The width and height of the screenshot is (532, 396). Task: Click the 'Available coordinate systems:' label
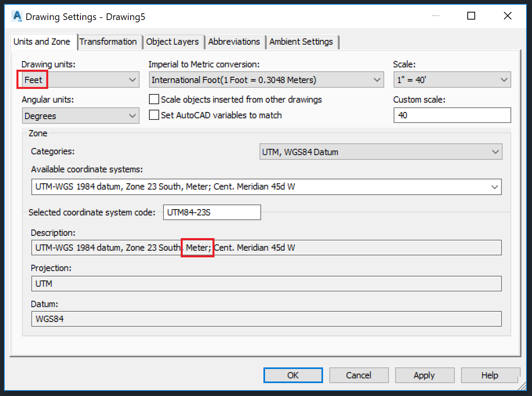click(87, 169)
